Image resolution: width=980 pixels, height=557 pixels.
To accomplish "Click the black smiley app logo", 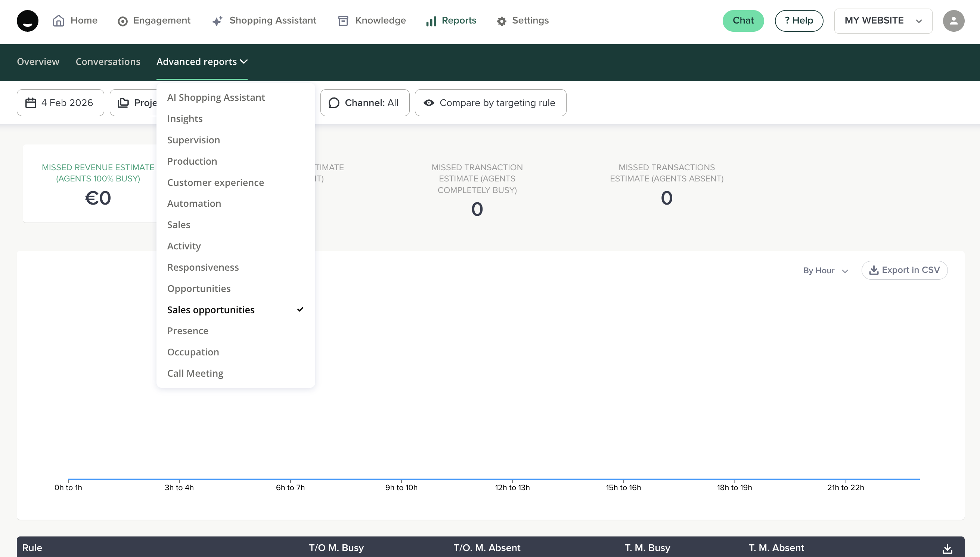I will [28, 21].
